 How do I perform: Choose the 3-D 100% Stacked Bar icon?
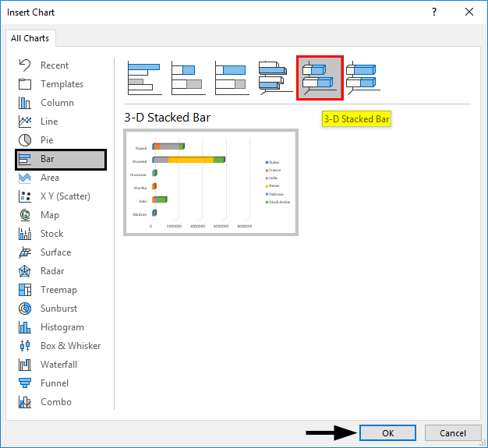[363, 78]
